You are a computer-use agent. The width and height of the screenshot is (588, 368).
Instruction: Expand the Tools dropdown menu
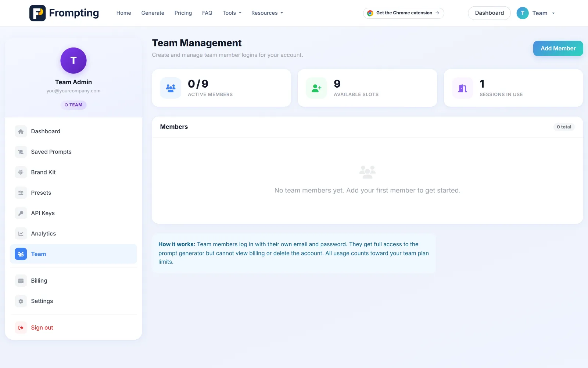tap(232, 13)
